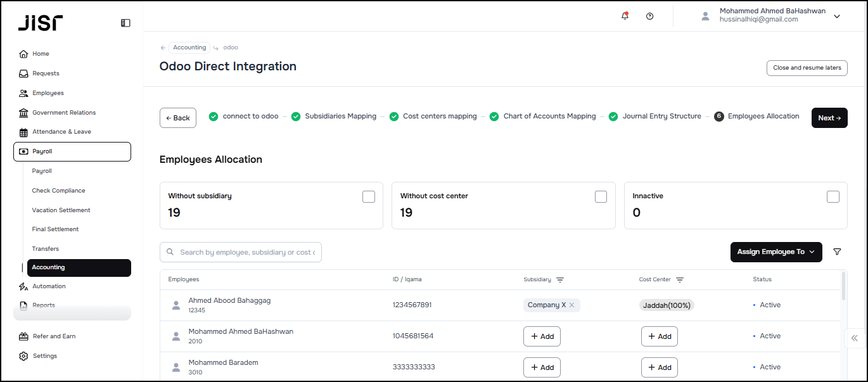Tick the Without cost center checkbox
The image size is (868, 382).
[601, 196]
